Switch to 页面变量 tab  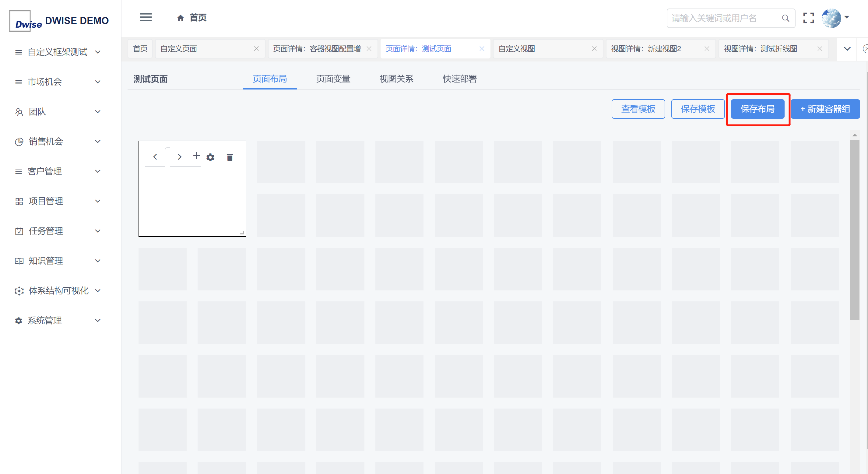(333, 79)
